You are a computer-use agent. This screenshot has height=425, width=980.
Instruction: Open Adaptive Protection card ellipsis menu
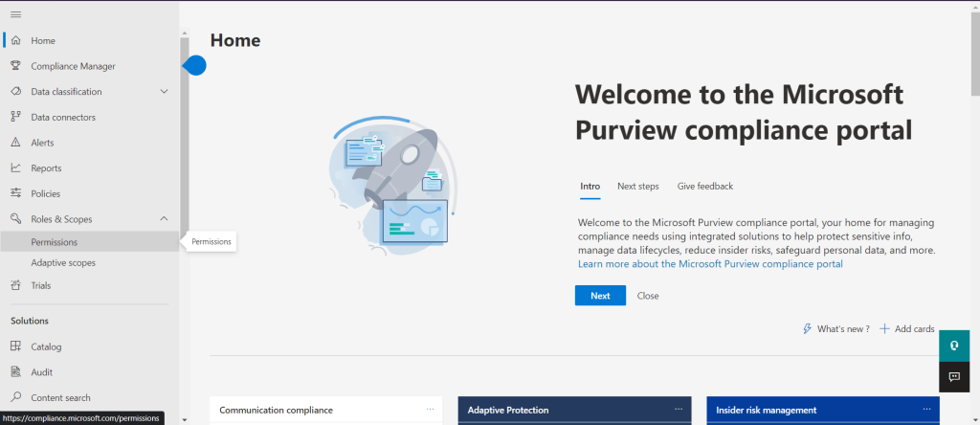point(679,409)
